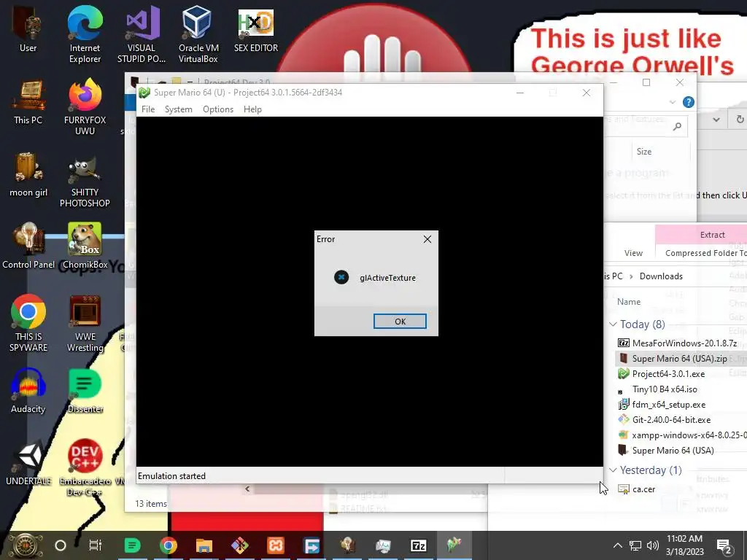The width and height of the screenshot is (747, 560).
Task: Click Downloads in the breadcrumb path
Action: pos(661,276)
